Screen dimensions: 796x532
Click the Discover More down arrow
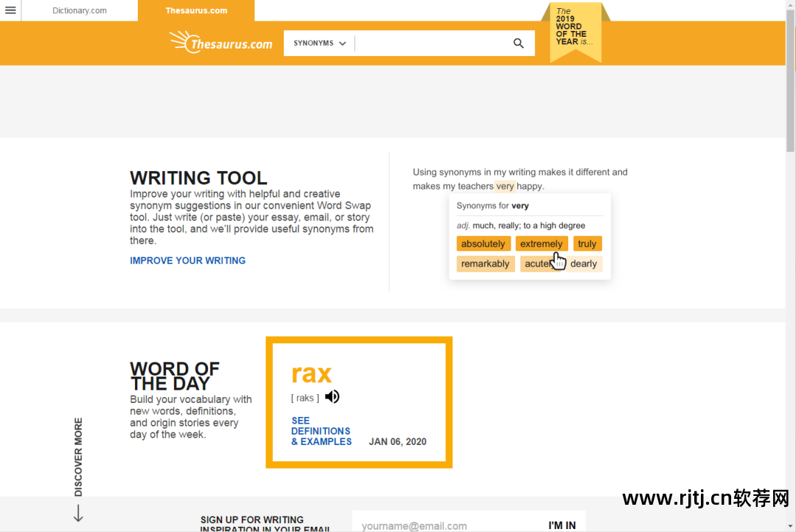[x=78, y=513]
